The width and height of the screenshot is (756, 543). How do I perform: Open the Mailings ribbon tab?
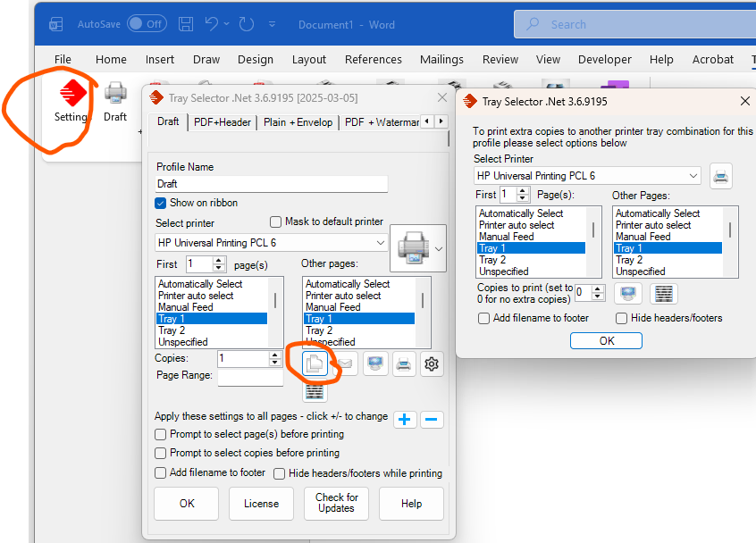441,59
